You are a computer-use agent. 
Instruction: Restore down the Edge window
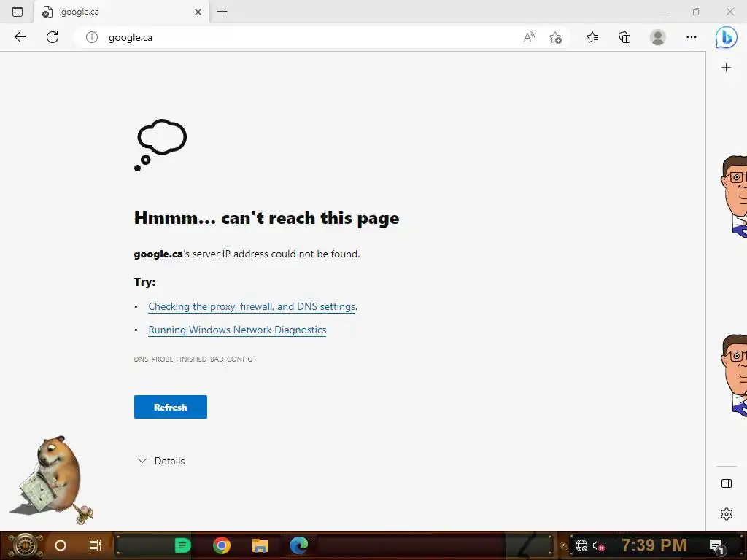697,12
